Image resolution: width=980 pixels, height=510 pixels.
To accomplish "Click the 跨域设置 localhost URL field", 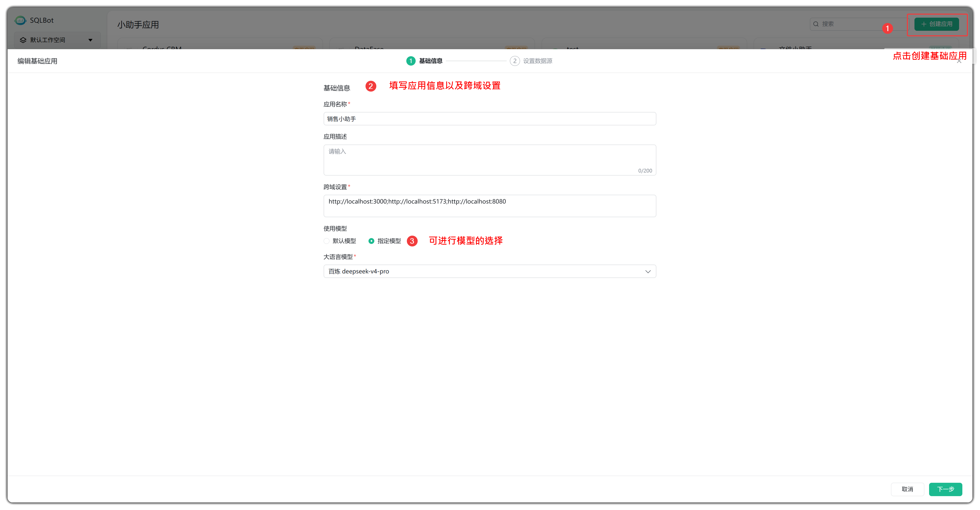I will [489, 206].
